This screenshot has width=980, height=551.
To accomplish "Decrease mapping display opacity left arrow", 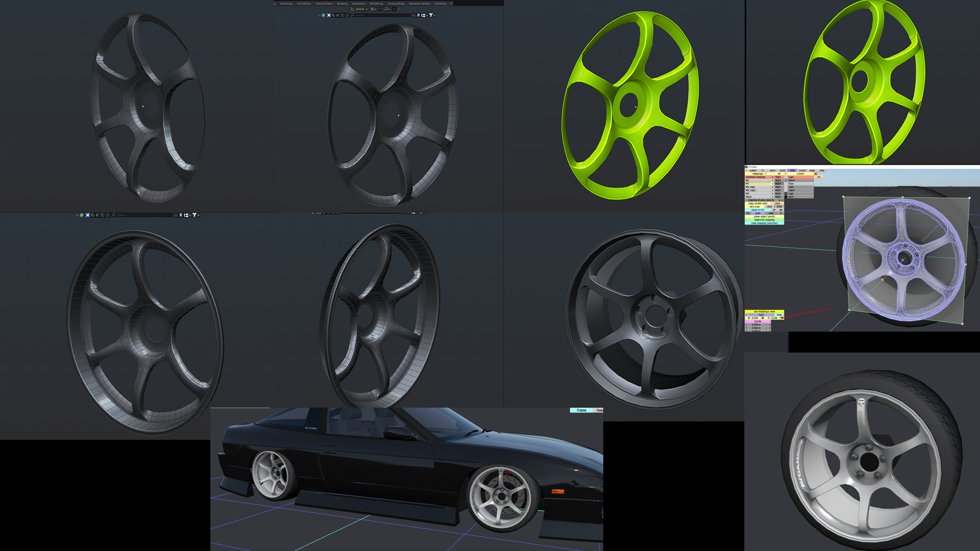I will click(779, 200).
